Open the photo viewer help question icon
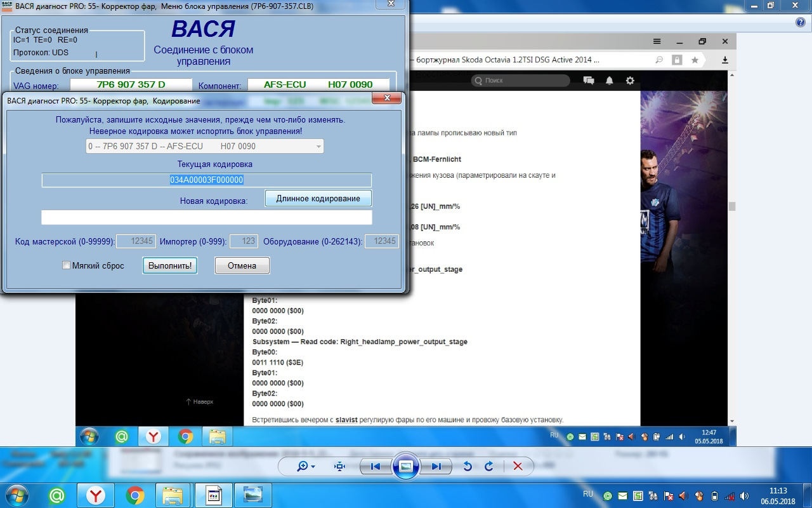812x508 pixels. (x=801, y=22)
